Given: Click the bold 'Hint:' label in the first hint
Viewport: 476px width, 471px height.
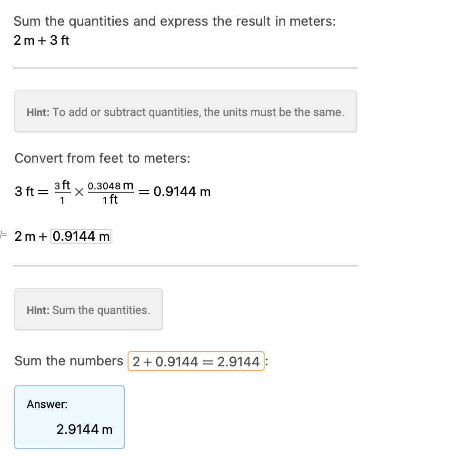Looking at the screenshot, I should (x=38, y=112).
